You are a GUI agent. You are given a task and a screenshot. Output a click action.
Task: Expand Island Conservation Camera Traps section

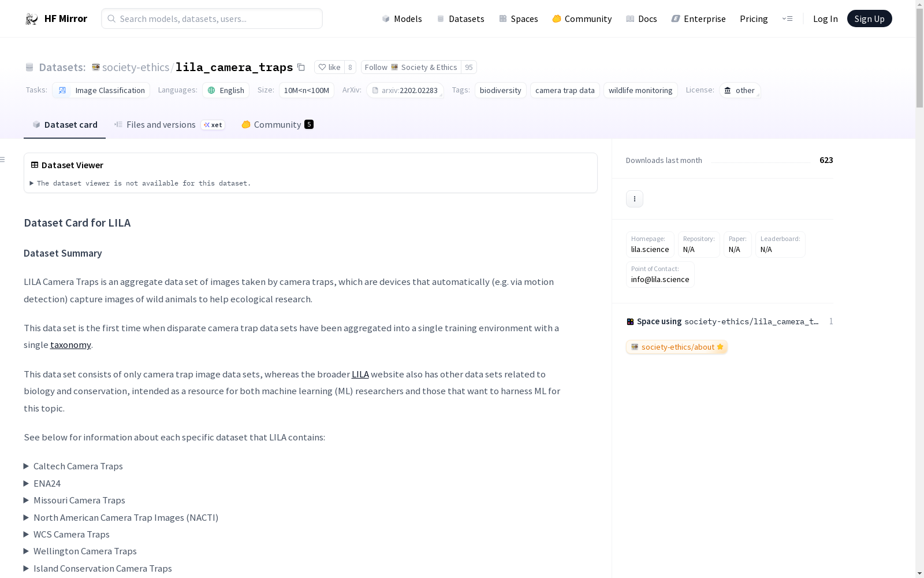click(98, 569)
